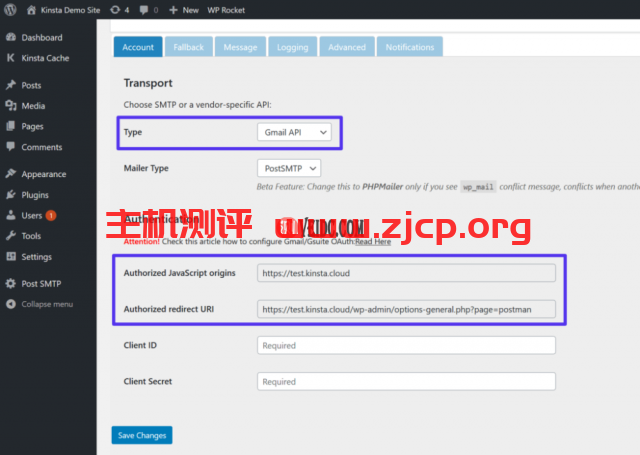The width and height of the screenshot is (640, 455).
Task: Open the comments bubble icon in the admin bar
Action: point(144,10)
